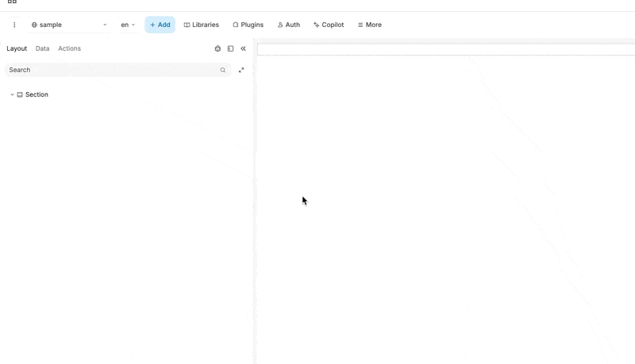Image resolution: width=635 pixels, height=364 pixels.
Task: Click the bug debug icon
Action: point(217,48)
